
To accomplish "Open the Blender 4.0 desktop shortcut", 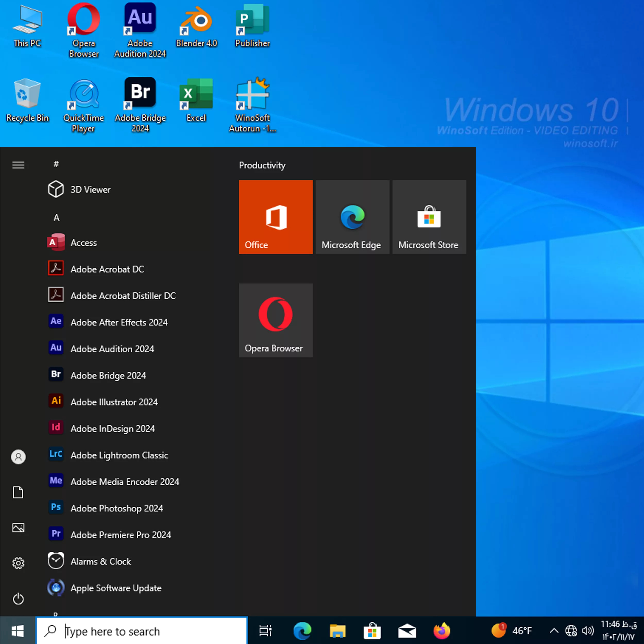I will click(x=196, y=27).
